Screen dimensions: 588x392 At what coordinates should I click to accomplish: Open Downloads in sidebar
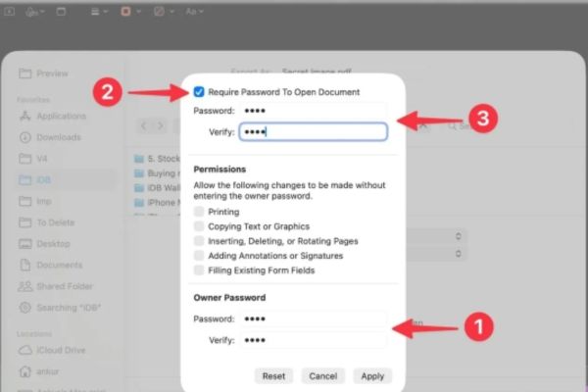50,137
